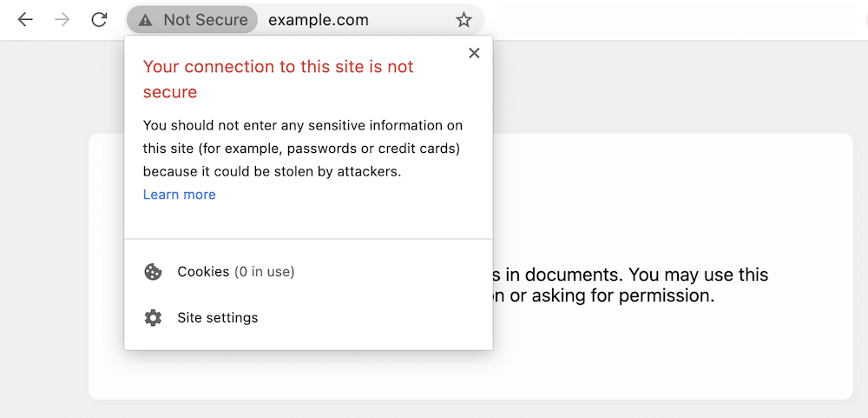Click the "Not Secure" label text
The width and height of the screenshot is (868, 418).
pos(205,20)
